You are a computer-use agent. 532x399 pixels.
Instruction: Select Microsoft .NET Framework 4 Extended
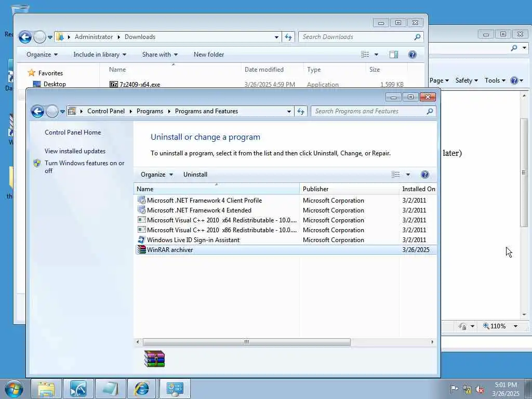click(x=286, y=210)
